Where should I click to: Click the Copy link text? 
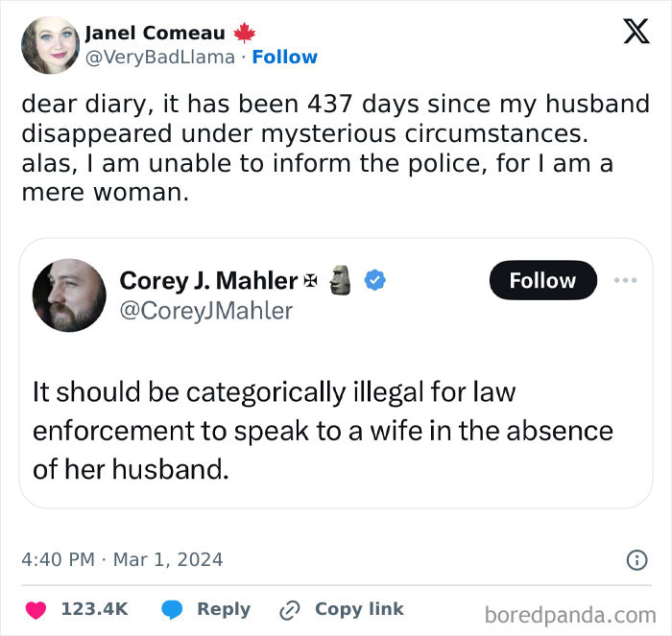tap(359, 610)
